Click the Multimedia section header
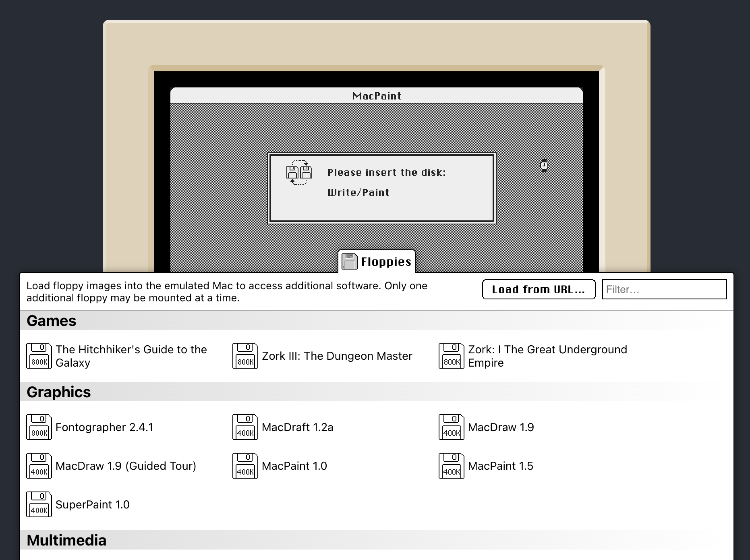This screenshot has width=750, height=560. (377, 540)
